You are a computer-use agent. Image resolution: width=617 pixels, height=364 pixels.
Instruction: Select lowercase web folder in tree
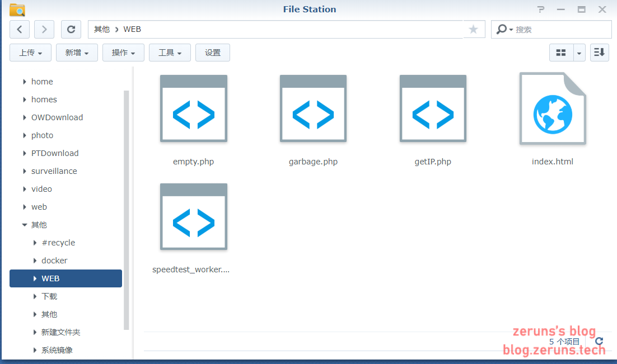(x=39, y=207)
